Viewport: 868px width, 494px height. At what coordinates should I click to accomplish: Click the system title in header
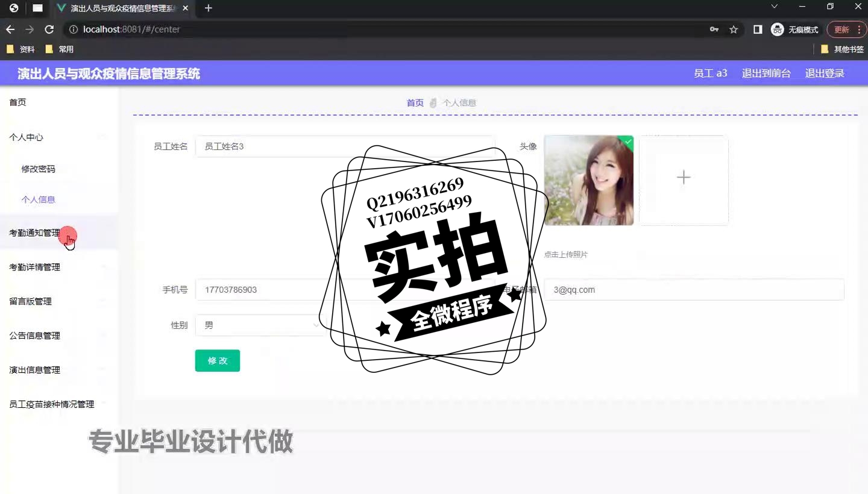click(x=108, y=73)
